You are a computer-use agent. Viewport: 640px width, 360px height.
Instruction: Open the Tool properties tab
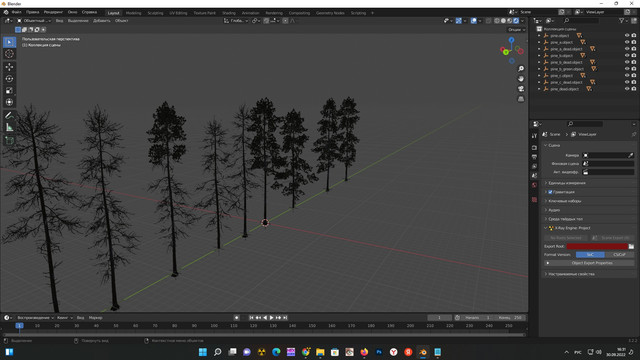point(534,136)
